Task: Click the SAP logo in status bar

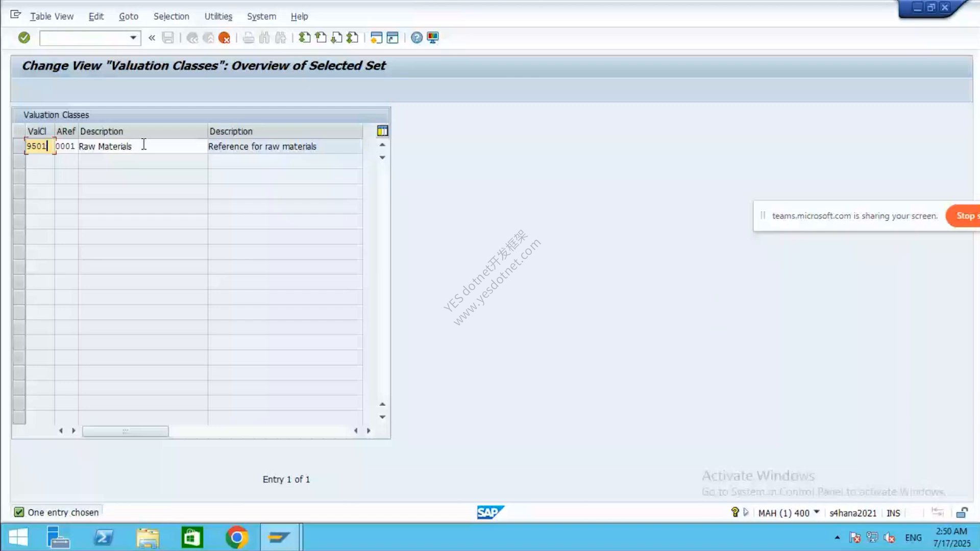Action: point(491,512)
